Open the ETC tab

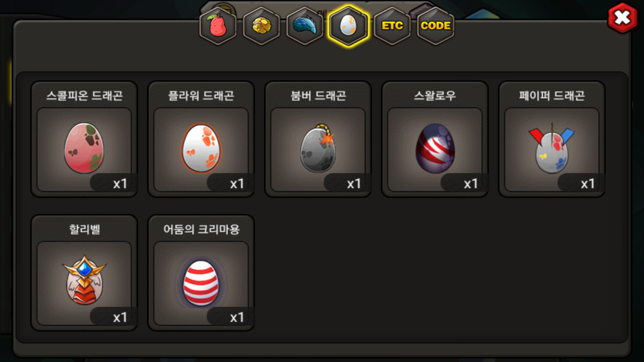coord(392,26)
